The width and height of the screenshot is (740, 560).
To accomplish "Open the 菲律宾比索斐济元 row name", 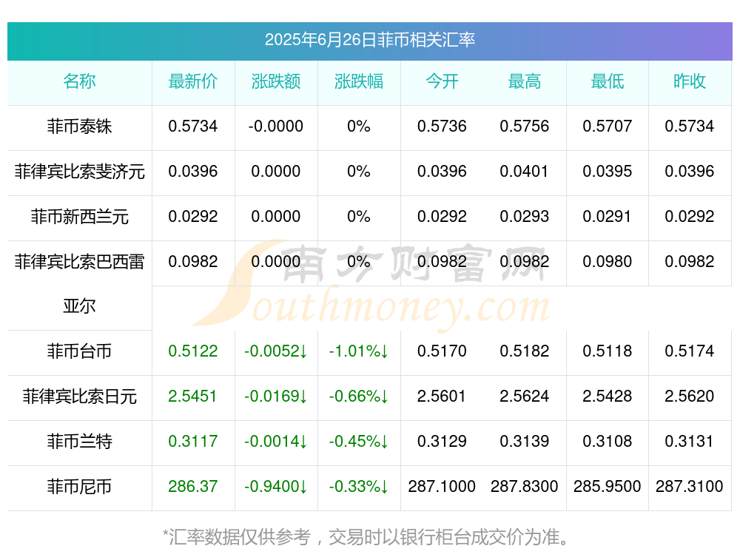I will [x=79, y=172].
